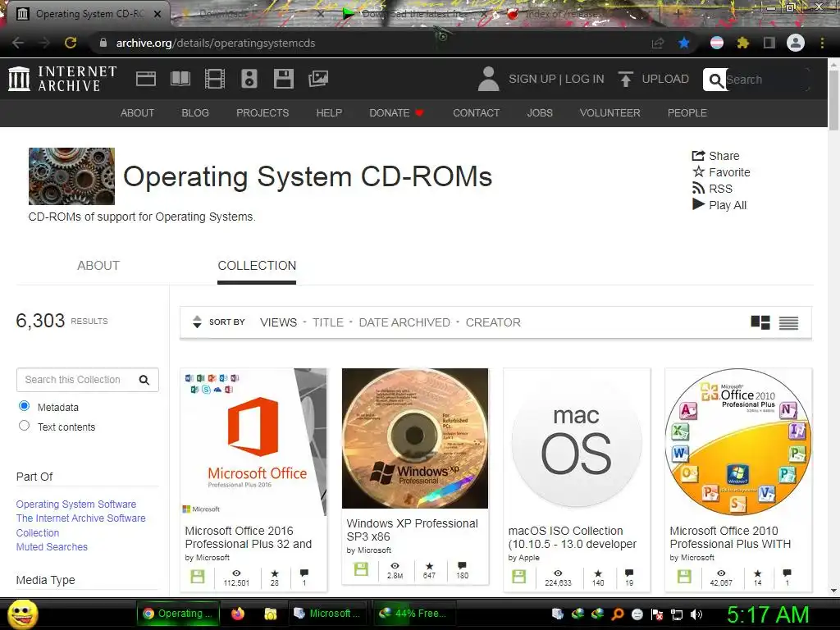Screen dimensions: 840x630
Task: Click Play All
Action: pos(719,205)
